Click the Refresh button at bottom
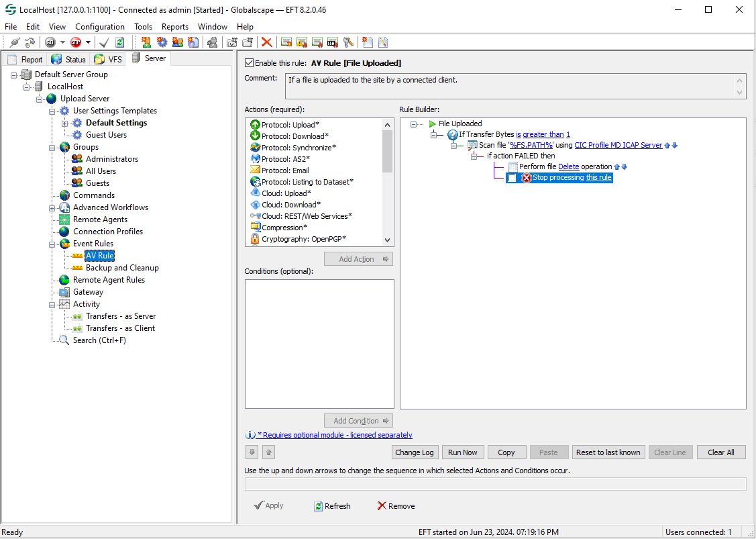 click(x=331, y=505)
